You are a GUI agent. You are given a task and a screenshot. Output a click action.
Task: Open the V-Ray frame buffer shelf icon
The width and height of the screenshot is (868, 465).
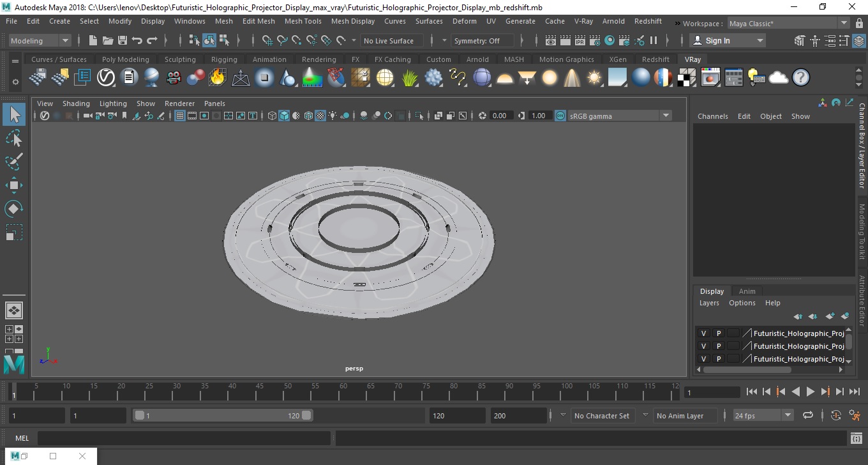[710, 78]
